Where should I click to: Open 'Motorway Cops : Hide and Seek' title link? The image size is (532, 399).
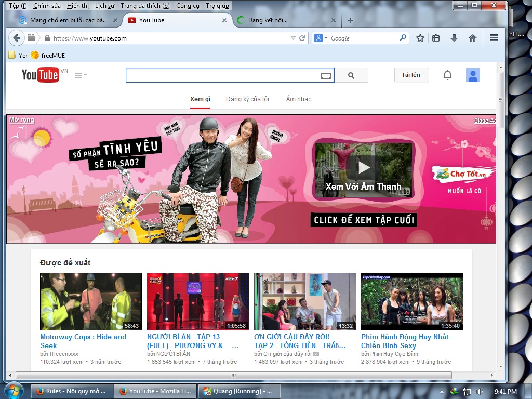[x=83, y=341]
